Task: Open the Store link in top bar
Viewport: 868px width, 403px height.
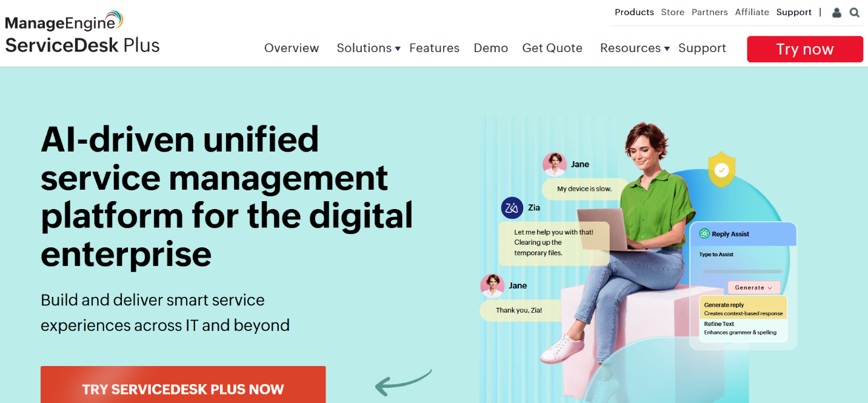Action: click(673, 12)
